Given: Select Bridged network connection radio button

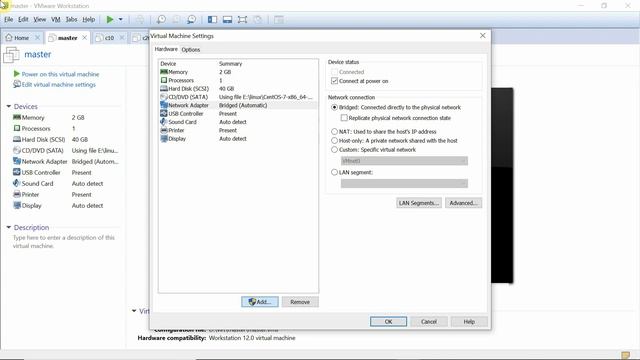Looking at the screenshot, I should tap(334, 107).
